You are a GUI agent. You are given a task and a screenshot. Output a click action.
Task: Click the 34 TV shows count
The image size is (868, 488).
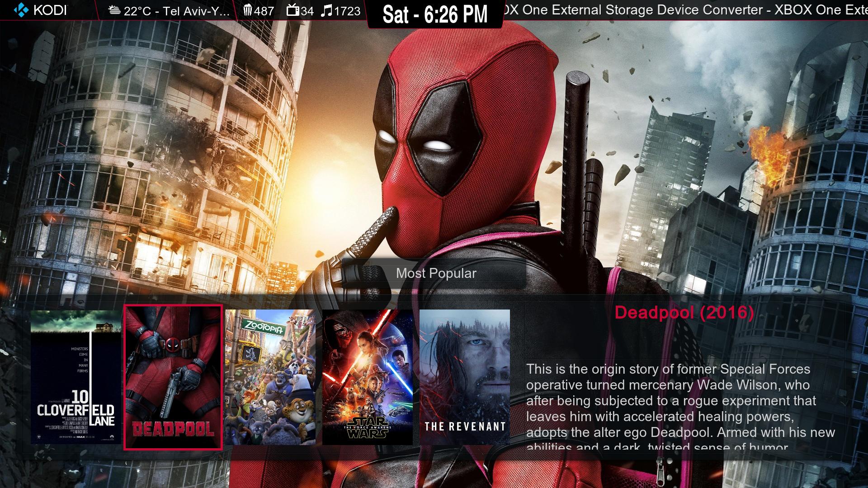[307, 11]
